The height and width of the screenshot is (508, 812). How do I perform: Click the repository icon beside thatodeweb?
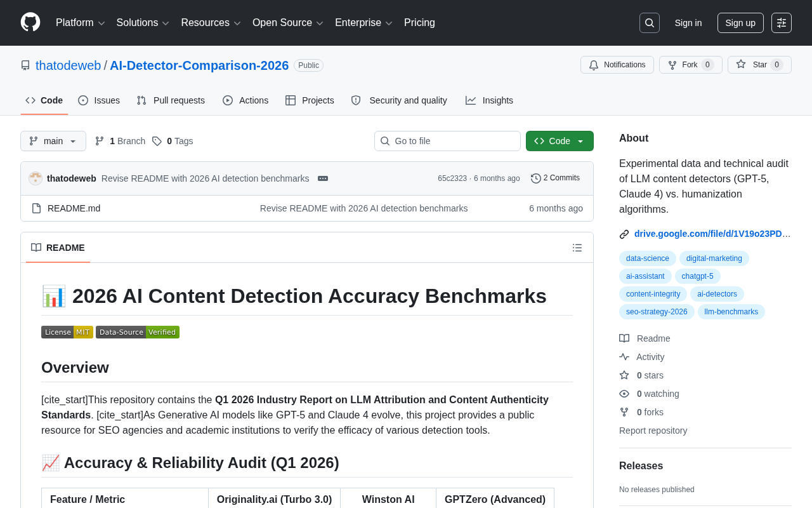click(25, 65)
